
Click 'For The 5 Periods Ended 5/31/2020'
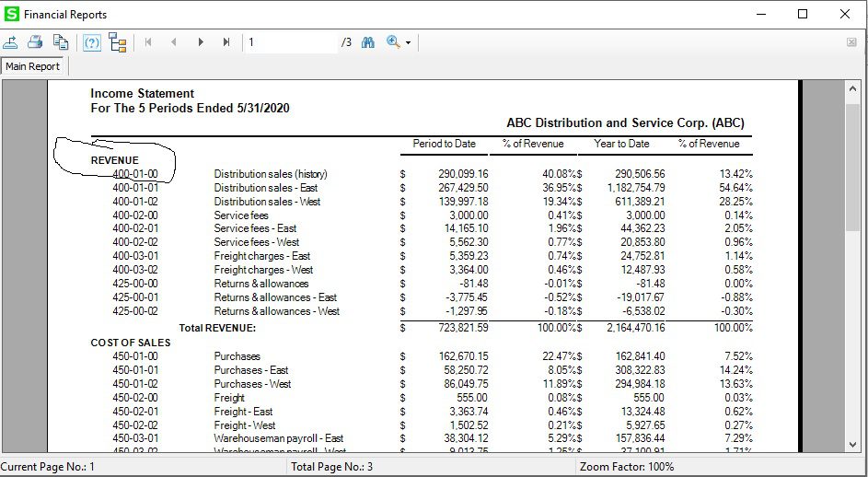(190, 108)
